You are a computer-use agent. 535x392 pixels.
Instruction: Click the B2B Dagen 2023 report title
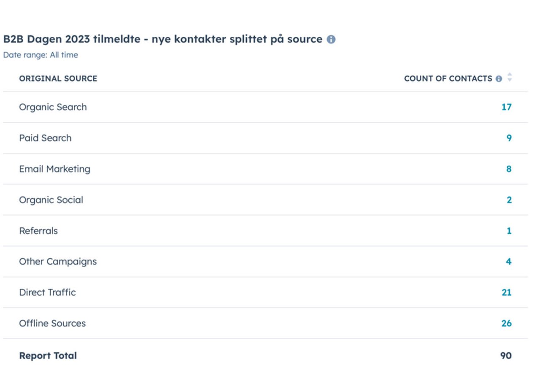(x=163, y=39)
